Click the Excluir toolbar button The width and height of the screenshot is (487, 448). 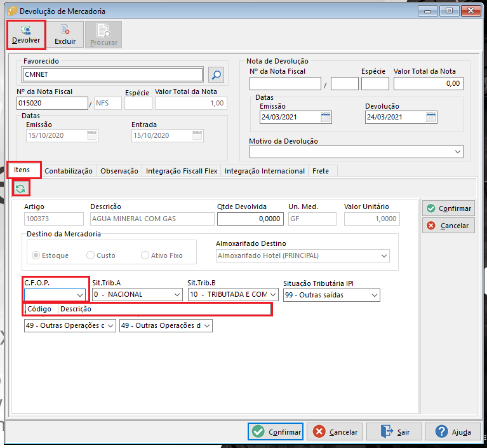click(65, 35)
